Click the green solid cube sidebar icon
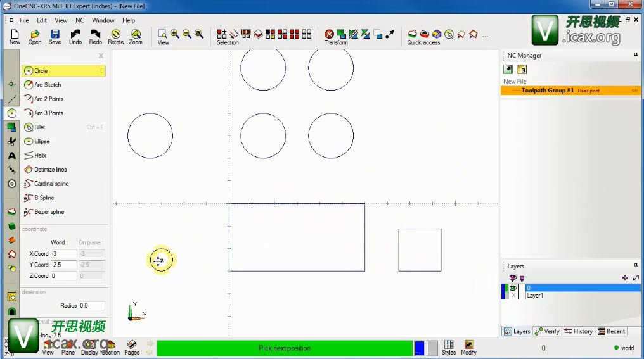The height and width of the screenshot is (359, 644). pos(12,226)
